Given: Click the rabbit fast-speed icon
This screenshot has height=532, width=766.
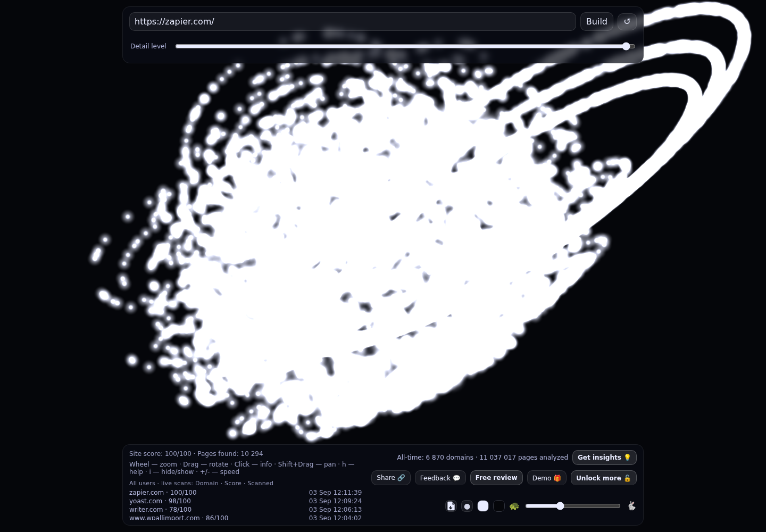Looking at the screenshot, I should [631, 506].
